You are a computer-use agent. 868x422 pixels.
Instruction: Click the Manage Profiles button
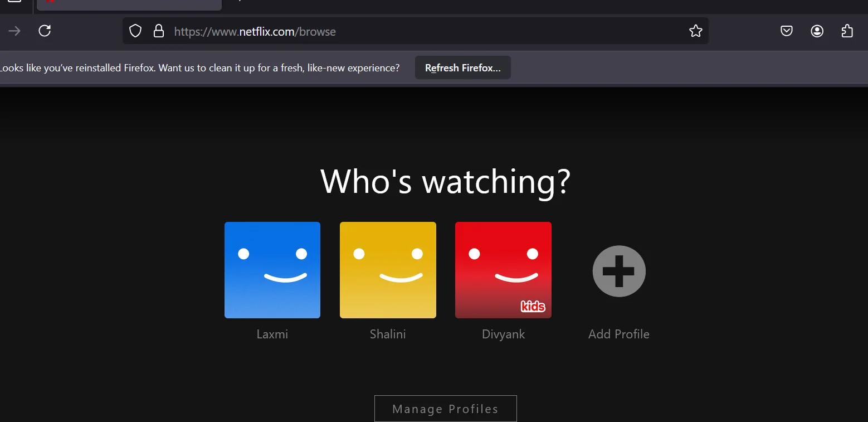446,409
